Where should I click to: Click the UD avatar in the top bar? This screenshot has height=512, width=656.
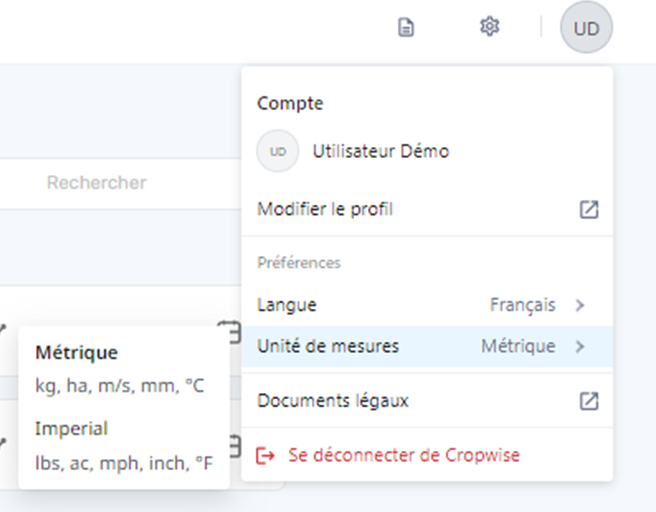586,28
